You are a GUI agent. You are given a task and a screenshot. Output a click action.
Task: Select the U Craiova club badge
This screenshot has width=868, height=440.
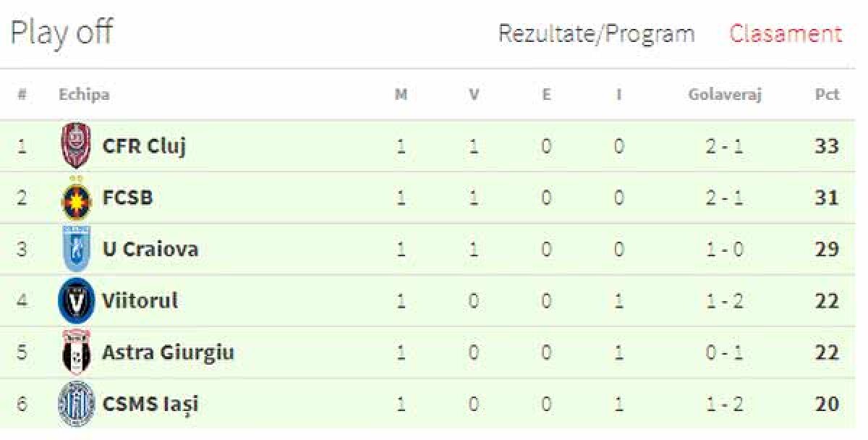75,249
